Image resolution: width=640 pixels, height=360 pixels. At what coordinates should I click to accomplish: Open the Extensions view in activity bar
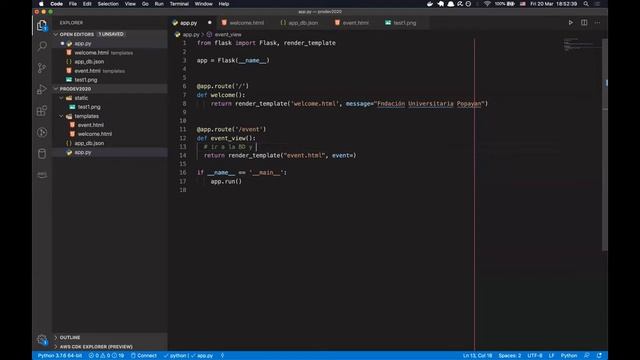click(x=42, y=111)
